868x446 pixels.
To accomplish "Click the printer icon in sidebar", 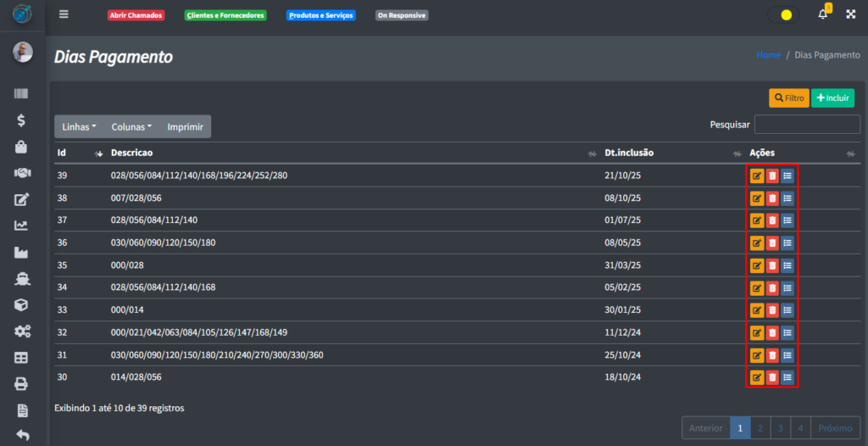I will tap(22, 384).
